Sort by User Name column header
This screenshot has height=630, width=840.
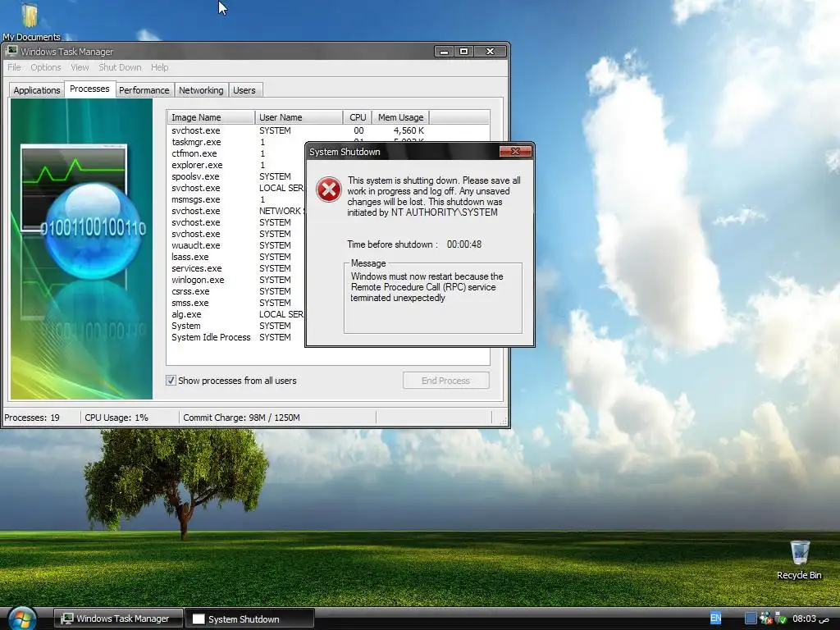coord(299,117)
